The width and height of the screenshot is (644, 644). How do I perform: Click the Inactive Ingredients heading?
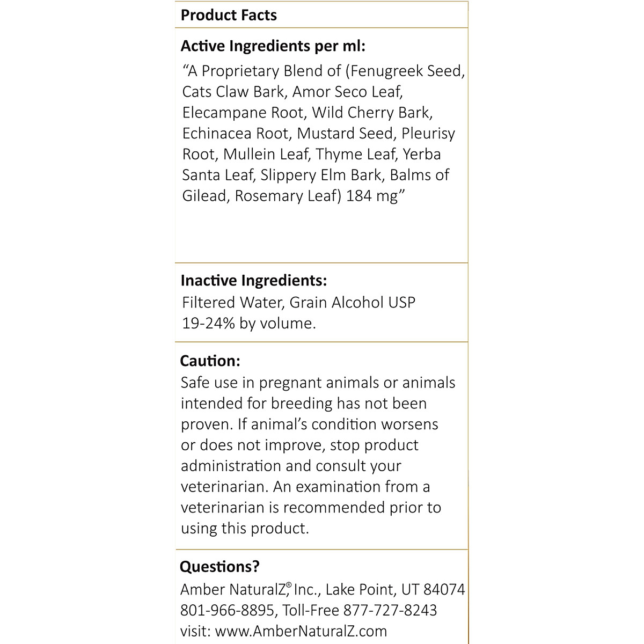pyautogui.click(x=253, y=280)
